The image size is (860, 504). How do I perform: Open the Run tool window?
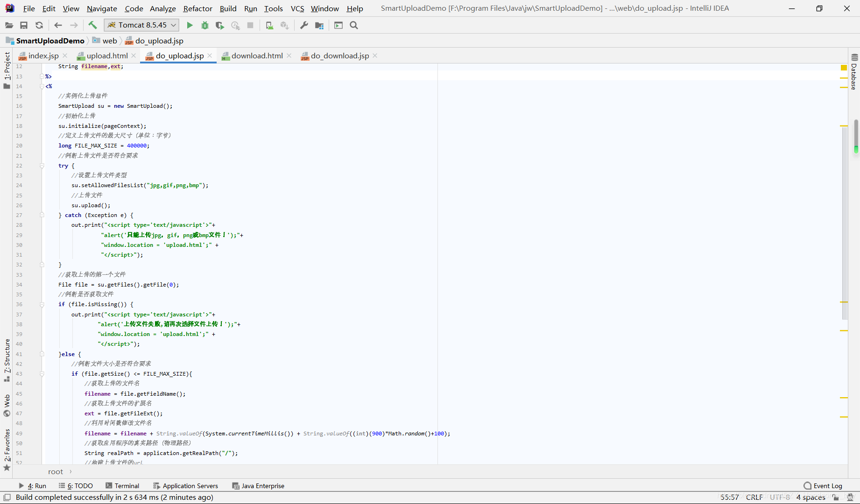click(32, 486)
